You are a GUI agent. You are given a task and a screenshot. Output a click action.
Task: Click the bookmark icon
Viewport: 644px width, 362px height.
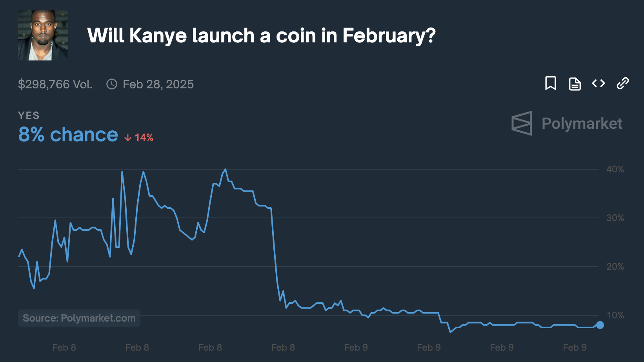(550, 83)
